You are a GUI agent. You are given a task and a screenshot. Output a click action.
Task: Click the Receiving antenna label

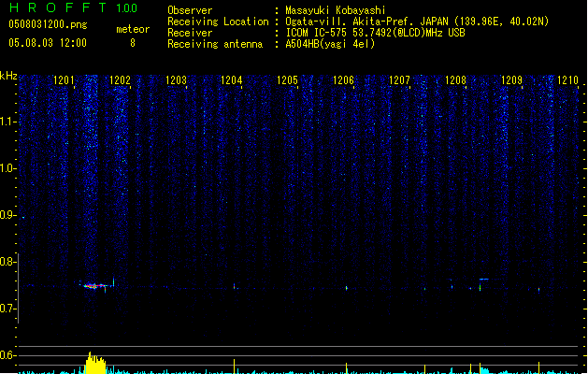[x=215, y=44]
